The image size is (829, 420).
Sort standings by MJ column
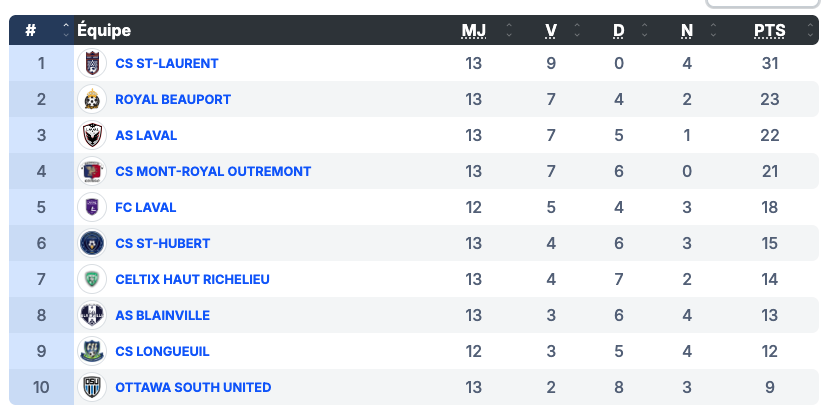click(473, 30)
